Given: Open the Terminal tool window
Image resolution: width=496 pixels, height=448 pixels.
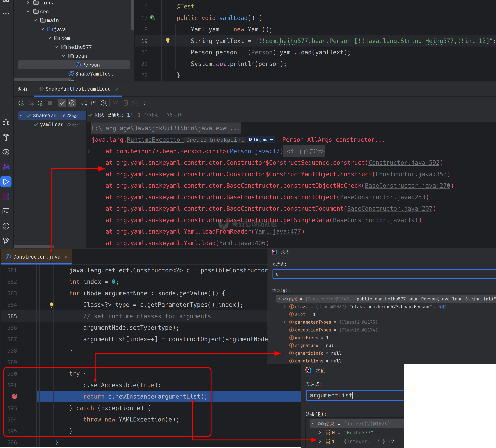Looking at the screenshot, I should pyautogui.click(x=6, y=211).
